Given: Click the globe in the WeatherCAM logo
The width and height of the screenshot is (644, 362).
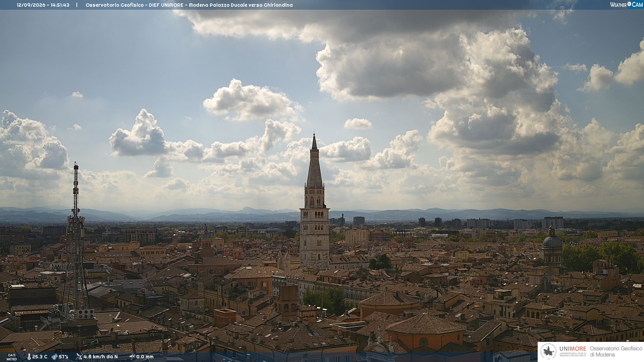Looking at the screenshot, I should pyautogui.click(x=629, y=4).
